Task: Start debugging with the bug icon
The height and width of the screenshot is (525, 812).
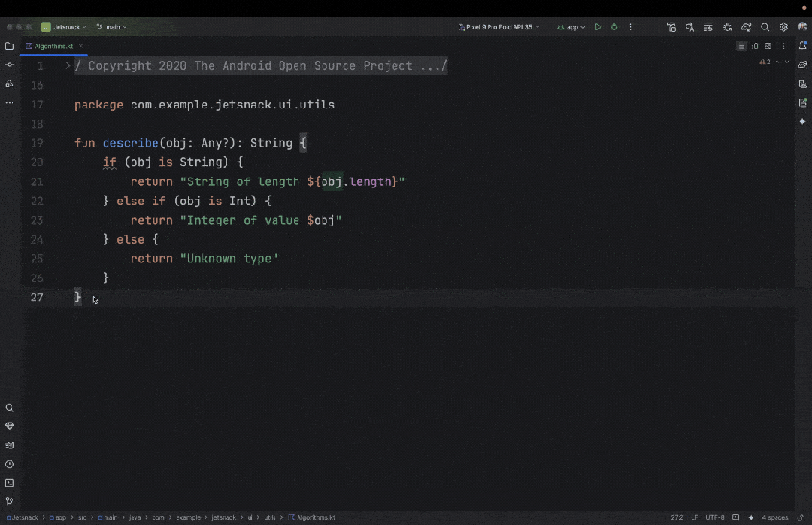Action: pyautogui.click(x=614, y=27)
